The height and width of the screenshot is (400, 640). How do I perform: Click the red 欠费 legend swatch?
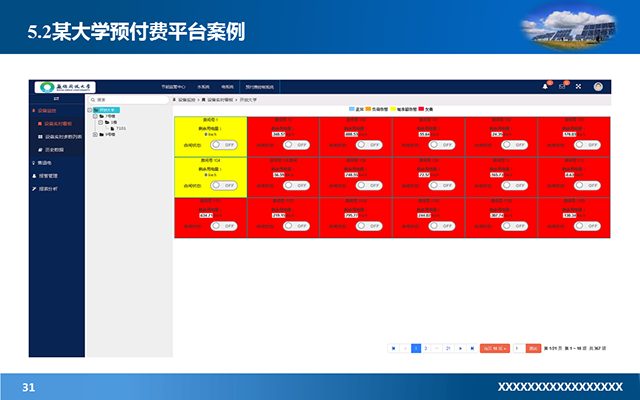pos(421,109)
